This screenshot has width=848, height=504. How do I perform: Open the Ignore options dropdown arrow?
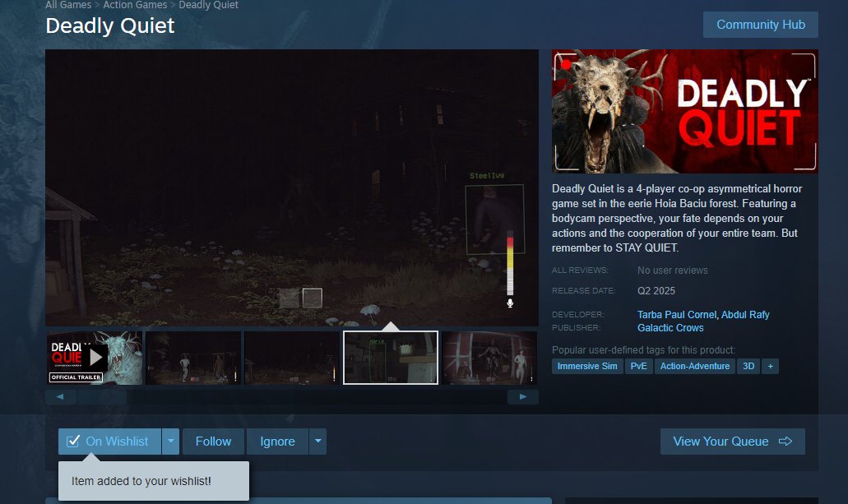(318, 442)
